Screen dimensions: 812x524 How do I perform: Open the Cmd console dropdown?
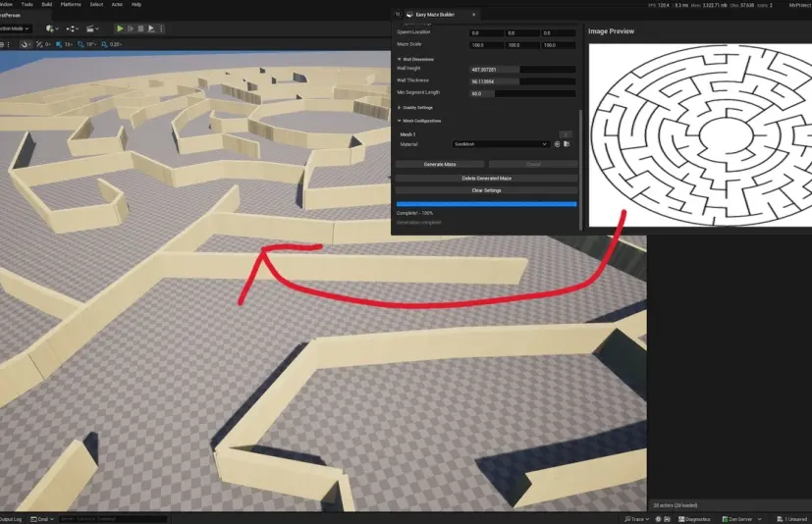pyautogui.click(x=42, y=519)
